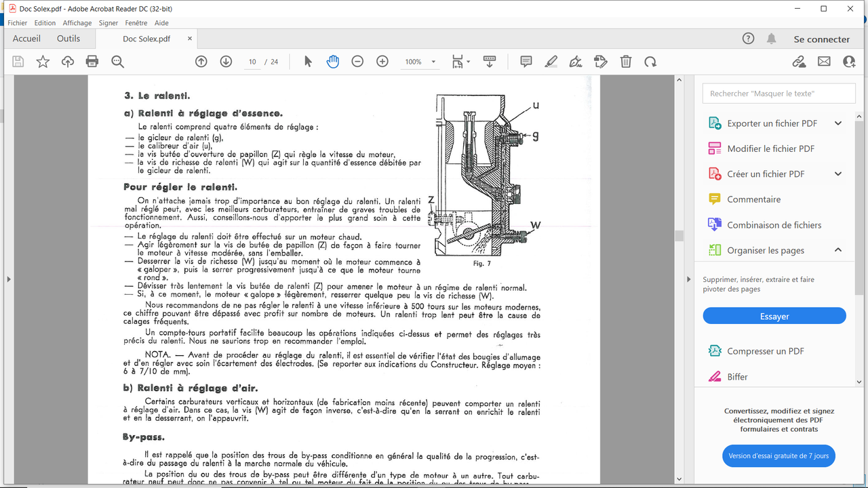
Task: Open the Find text magnifier tool
Action: point(117,62)
